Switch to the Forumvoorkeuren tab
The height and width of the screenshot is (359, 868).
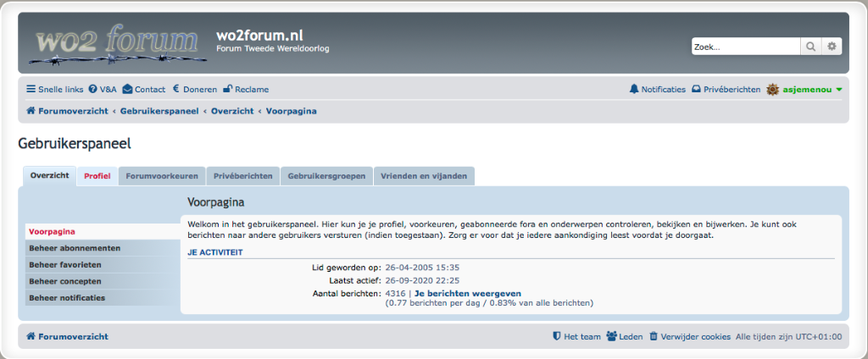point(162,176)
